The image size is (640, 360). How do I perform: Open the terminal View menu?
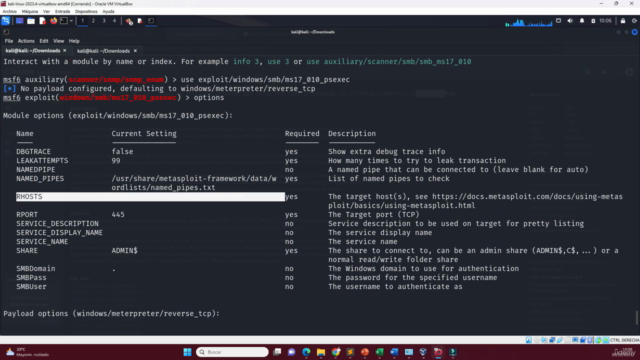tap(58, 41)
